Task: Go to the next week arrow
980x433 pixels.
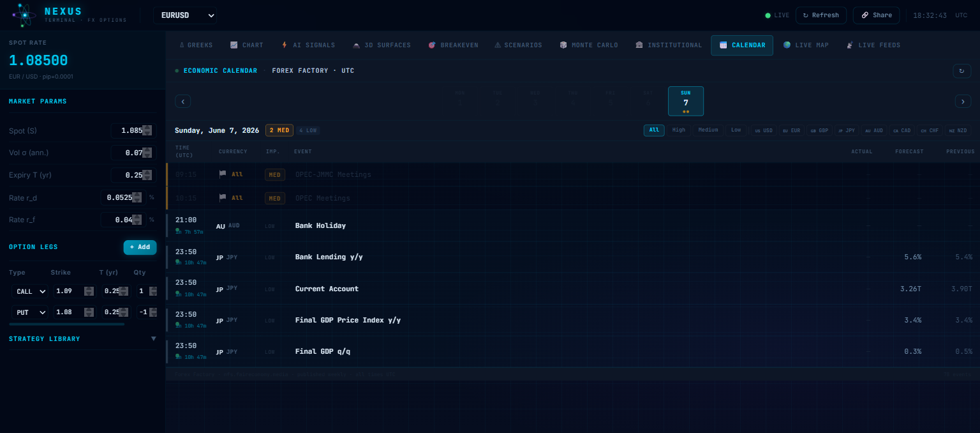Action: (963, 101)
